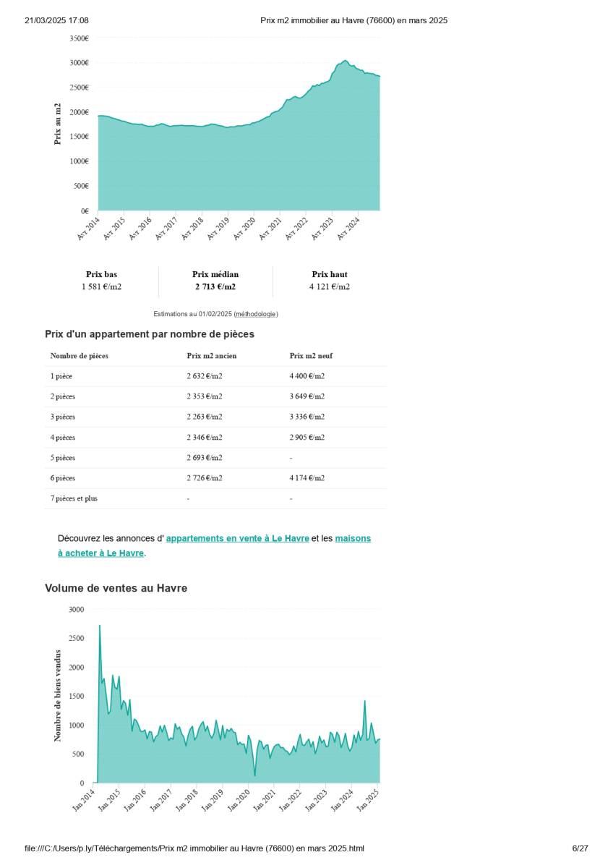Click the 2020 lowest dip in the sales volume chart
613x868 pixels.
[x=254, y=775]
